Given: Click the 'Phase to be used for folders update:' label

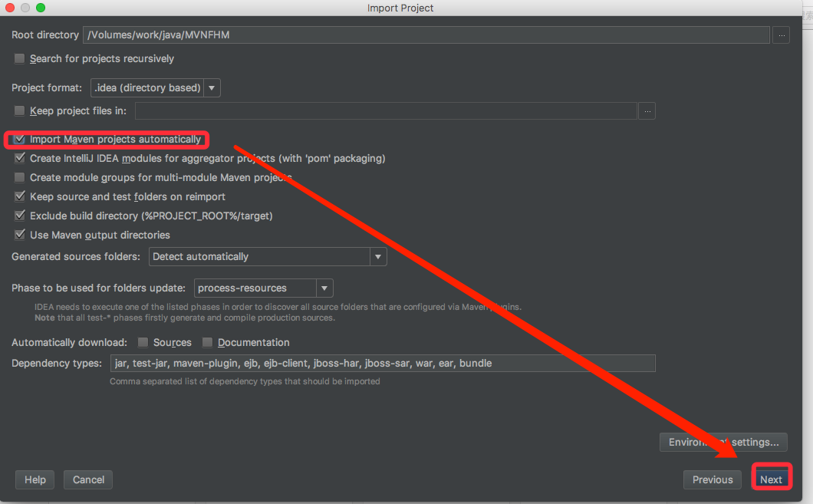Looking at the screenshot, I should point(98,288).
